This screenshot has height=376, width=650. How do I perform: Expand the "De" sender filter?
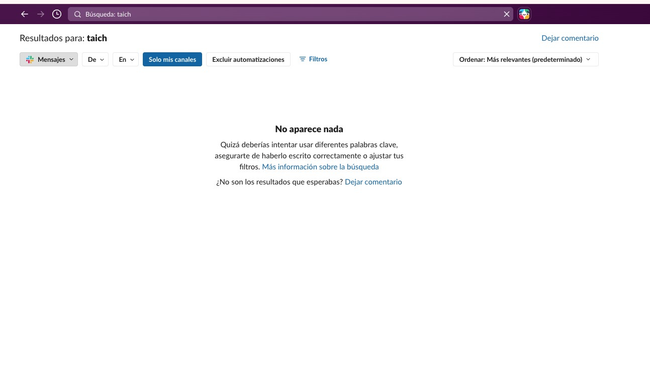(x=95, y=59)
